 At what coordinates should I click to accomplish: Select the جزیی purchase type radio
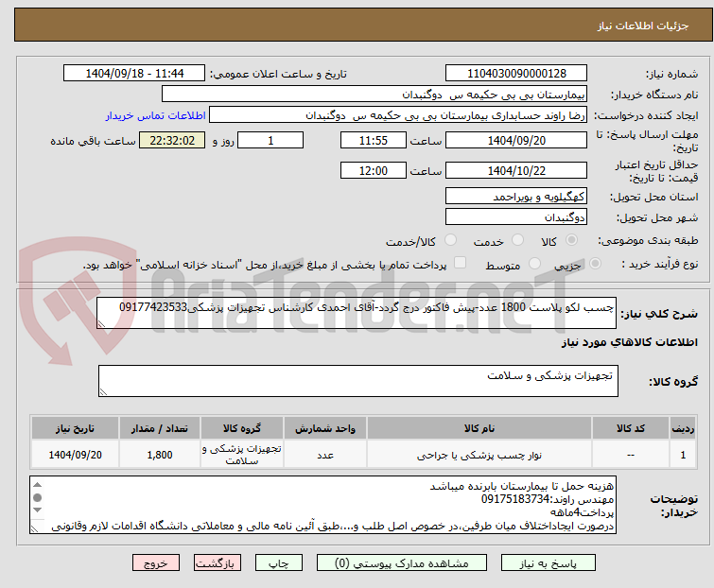pos(595,264)
